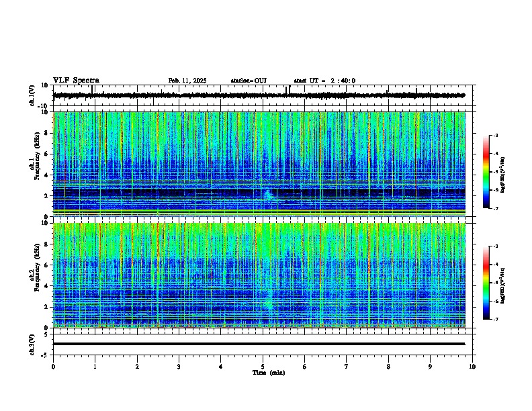The width and height of the screenshot is (532, 411).
Task: Click time-axis tick label "5"
Action: click(263, 367)
